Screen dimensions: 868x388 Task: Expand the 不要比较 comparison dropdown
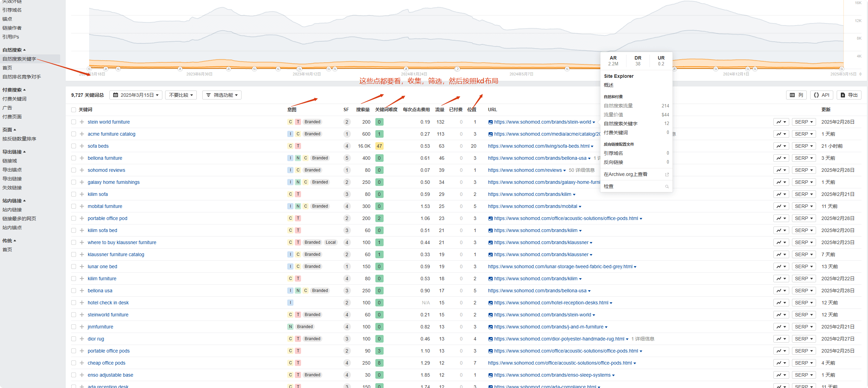[x=181, y=95]
